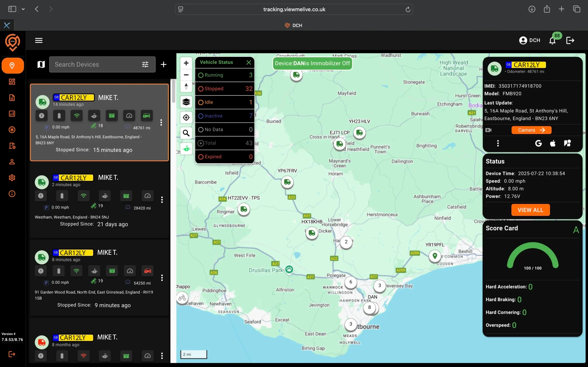Viewport: 588px width, 367px height.
Task: Click the Apple maps icon
Action: [553, 143]
